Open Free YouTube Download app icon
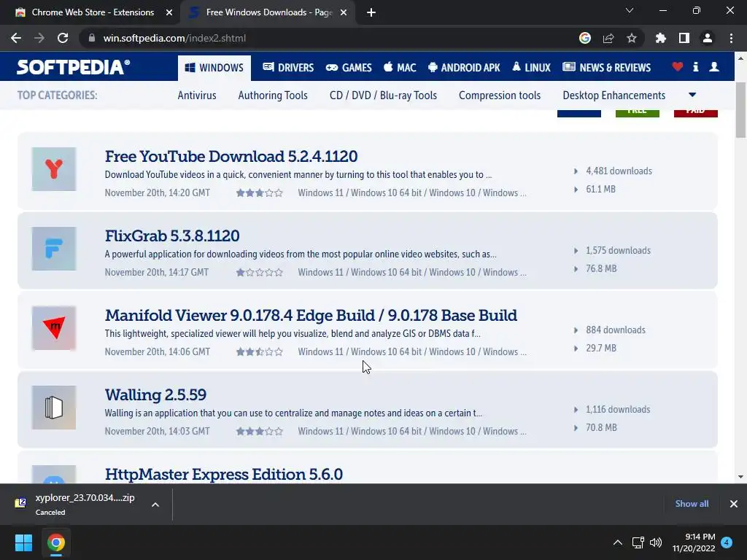 tap(54, 169)
